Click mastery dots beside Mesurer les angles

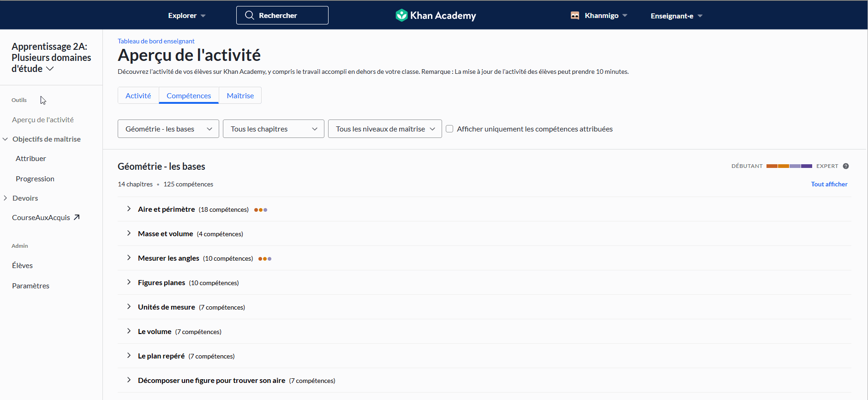pyautogui.click(x=265, y=259)
